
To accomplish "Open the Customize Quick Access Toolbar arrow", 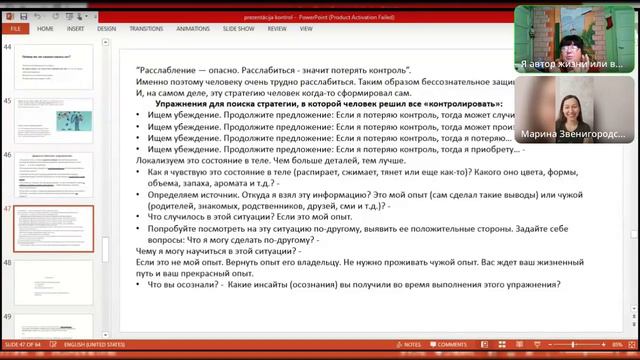I will click(95, 17).
